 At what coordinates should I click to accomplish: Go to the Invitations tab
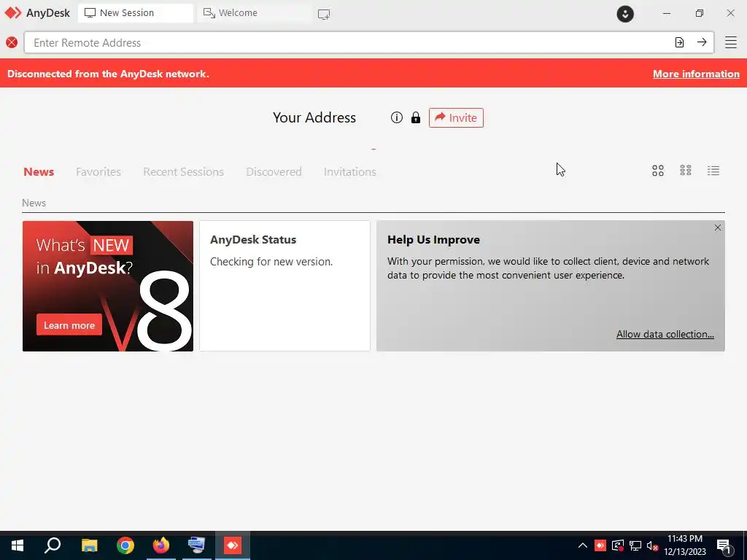(x=349, y=172)
